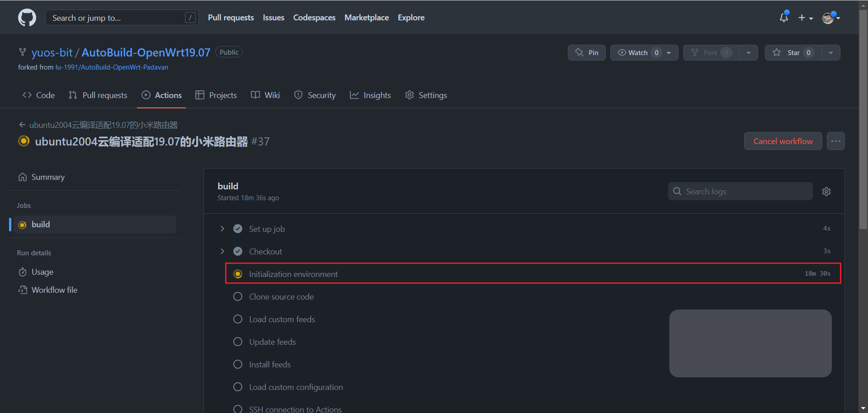Open the Security tab
The width and height of the screenshot is (868, 413).
coord(315,95)
